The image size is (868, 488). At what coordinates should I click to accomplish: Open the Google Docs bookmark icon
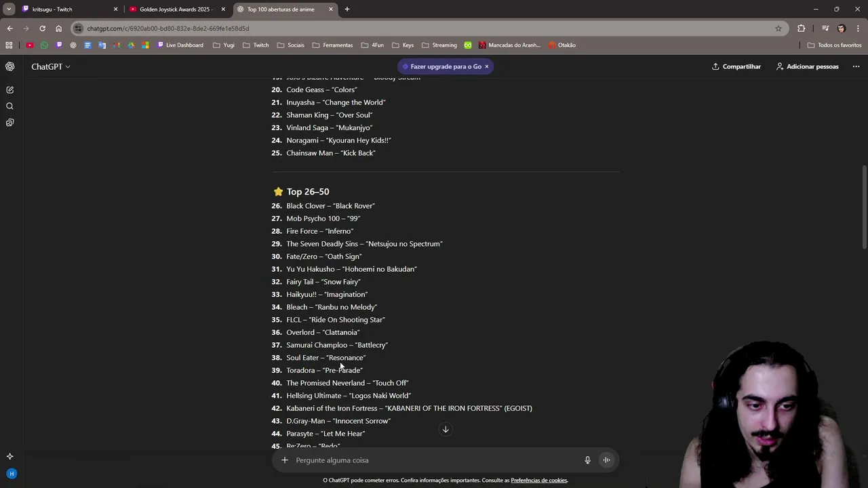pyautogui.click(x=87, y=45)
